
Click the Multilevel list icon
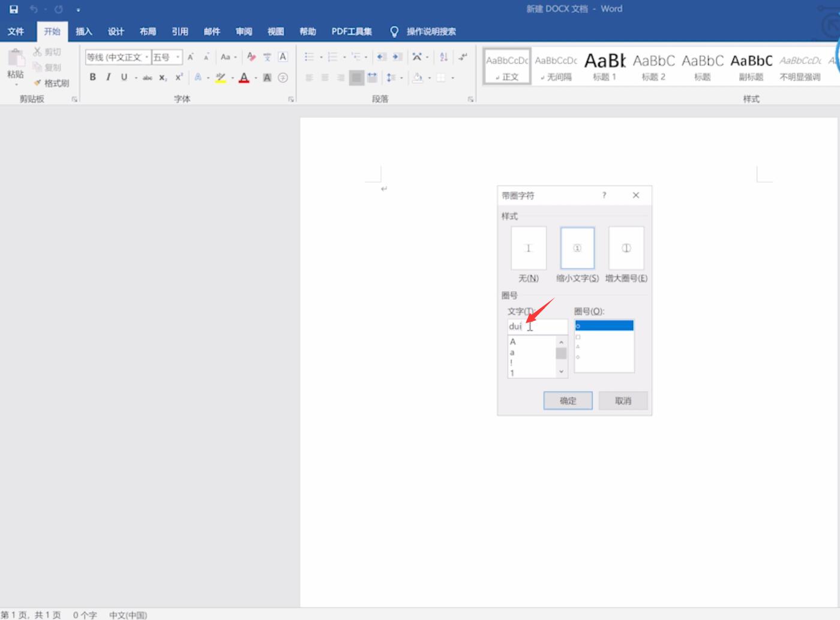[356, 57]
